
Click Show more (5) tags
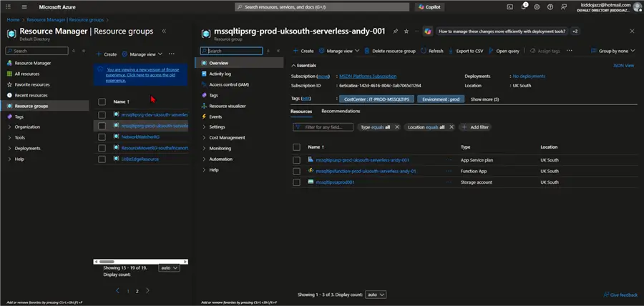[484, 99]
